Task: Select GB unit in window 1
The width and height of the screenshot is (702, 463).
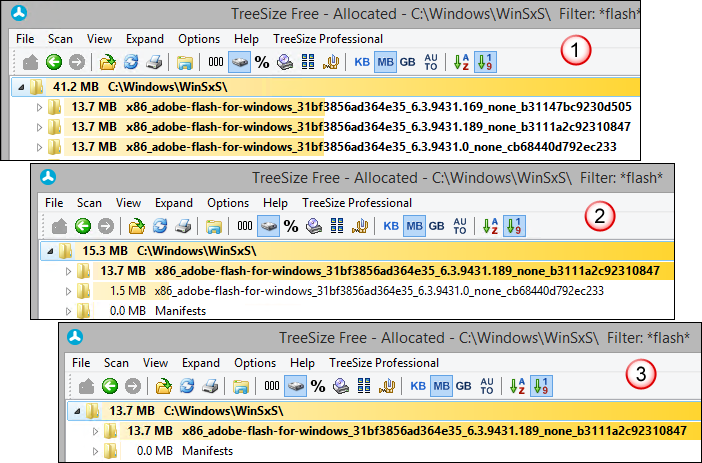Action: pyautogui.click(x=407, y=62)
